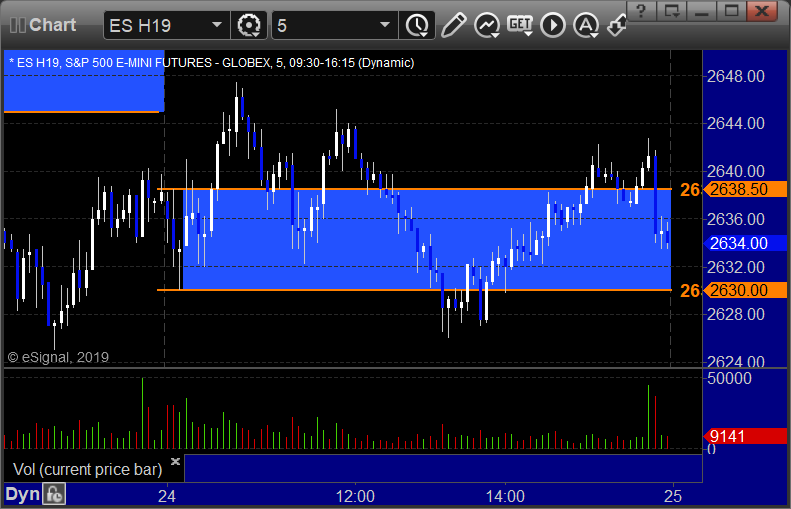Click the 25 date label on time axis
791x509 pixels.
click(672, 496)
